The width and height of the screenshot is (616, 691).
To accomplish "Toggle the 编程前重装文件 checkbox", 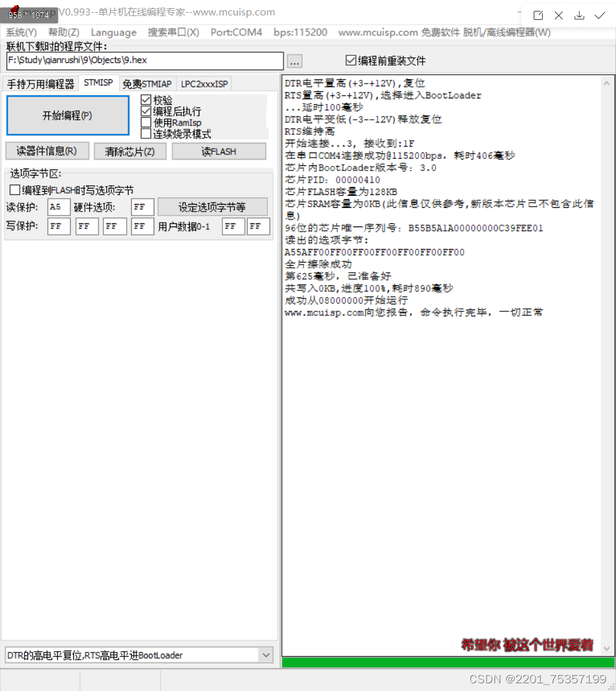I will pyautogui.click(x=350, y=60).
